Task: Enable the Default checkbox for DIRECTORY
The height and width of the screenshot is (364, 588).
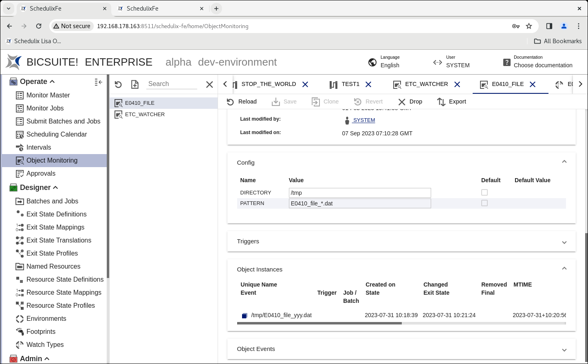Action: pyautogui.click(x=484, y=192)
